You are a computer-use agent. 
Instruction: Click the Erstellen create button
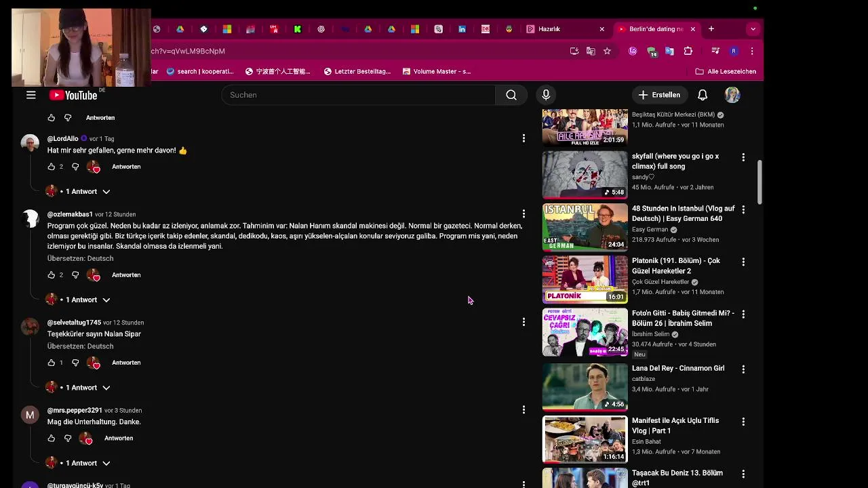(659, 95)
